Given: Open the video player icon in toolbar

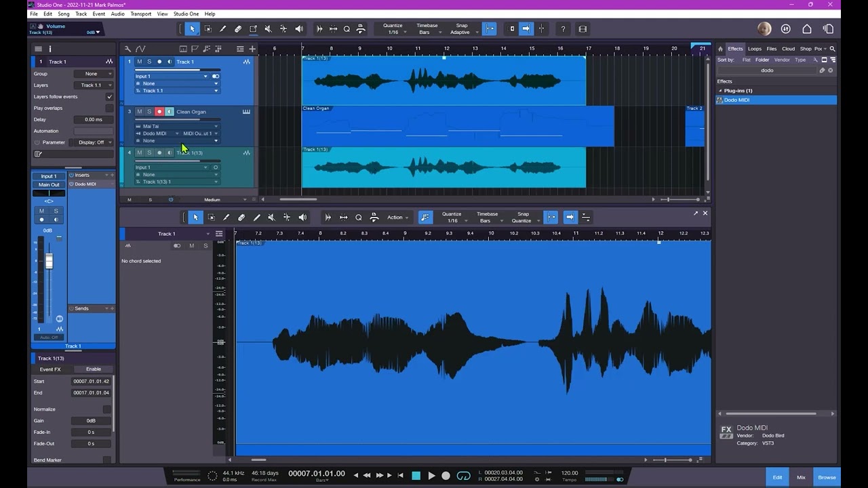Looking at the screenshot, I should [583, 29].
